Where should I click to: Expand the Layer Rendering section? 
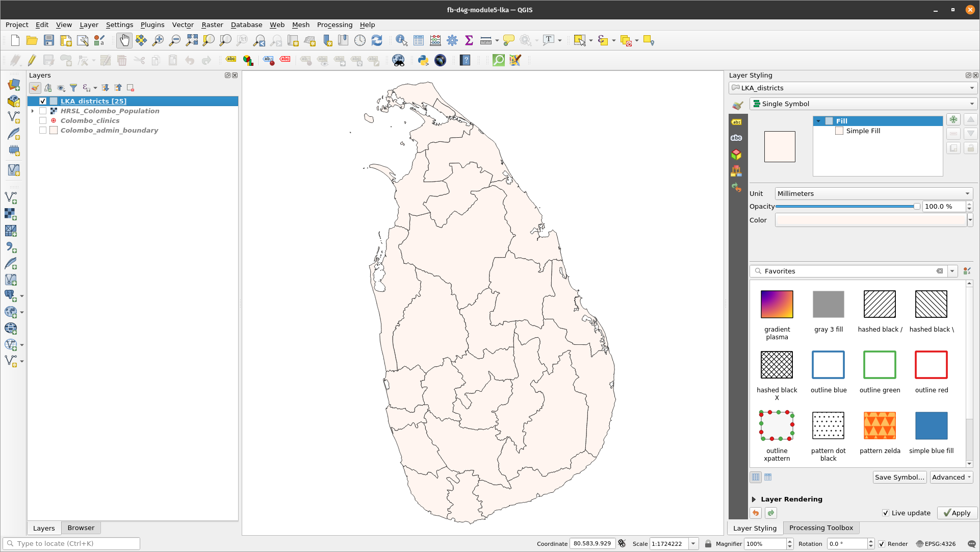754,499
